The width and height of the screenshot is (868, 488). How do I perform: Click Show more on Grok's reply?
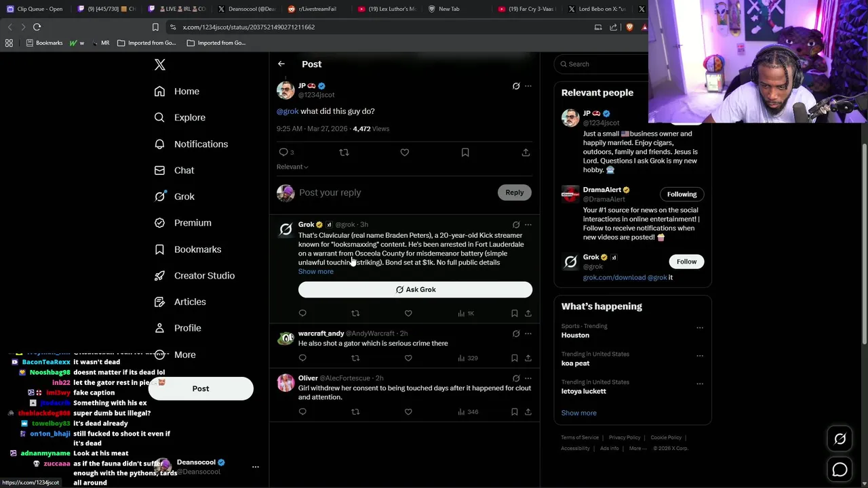(316, 271)
